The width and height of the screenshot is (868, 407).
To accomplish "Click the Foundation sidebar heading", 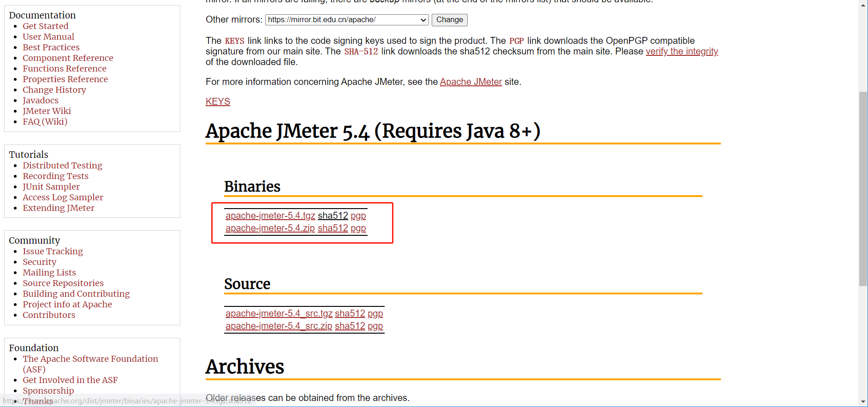I will pos(34,348).
